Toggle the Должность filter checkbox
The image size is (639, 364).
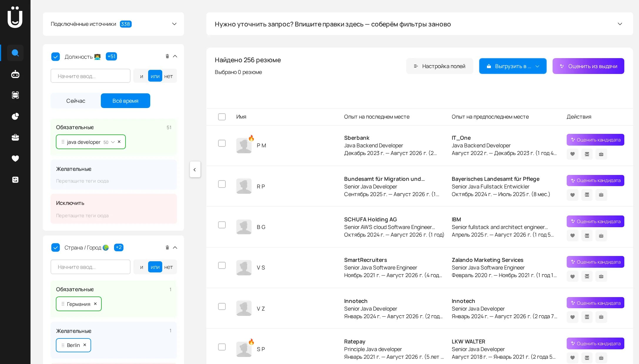[56, 56]
